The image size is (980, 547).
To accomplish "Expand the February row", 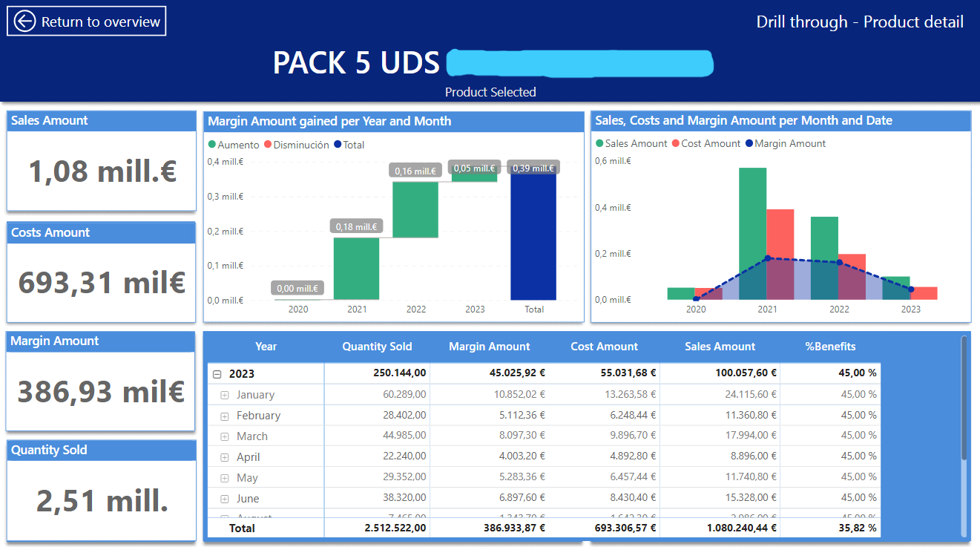I will click(225, 416).
